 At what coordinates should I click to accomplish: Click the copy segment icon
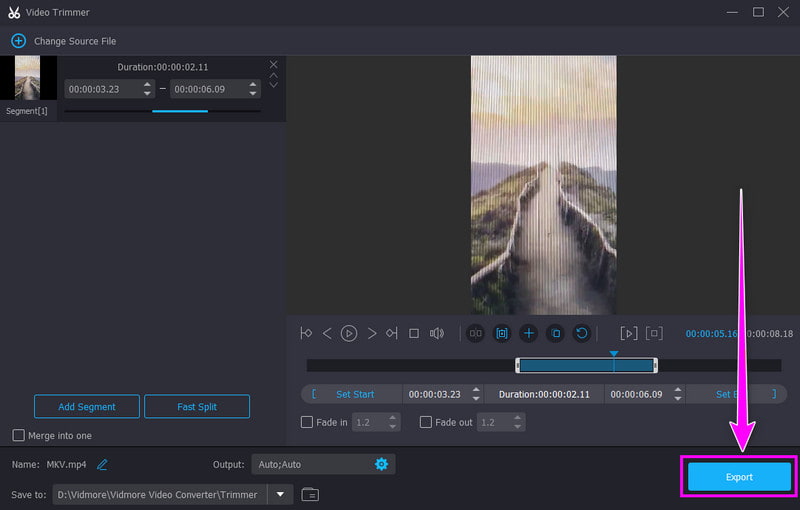pos(555,334)
